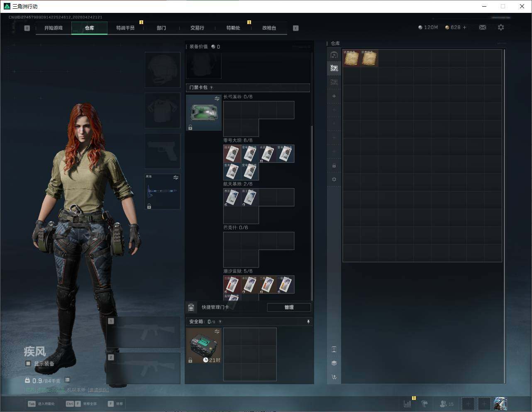Select the second parchment item in warehouse
The width and height of the screenshot is (532, 412).
[369, 58]
